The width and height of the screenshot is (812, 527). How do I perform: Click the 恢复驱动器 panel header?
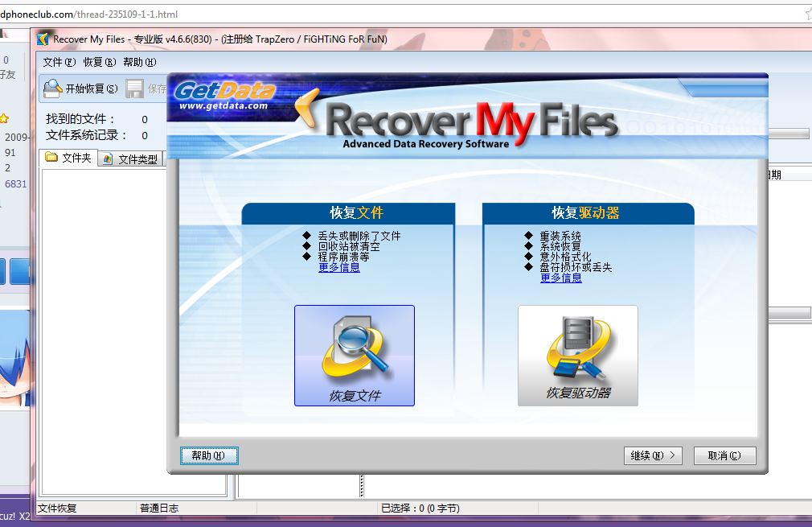pyautogui.click(x=588, y=213)
